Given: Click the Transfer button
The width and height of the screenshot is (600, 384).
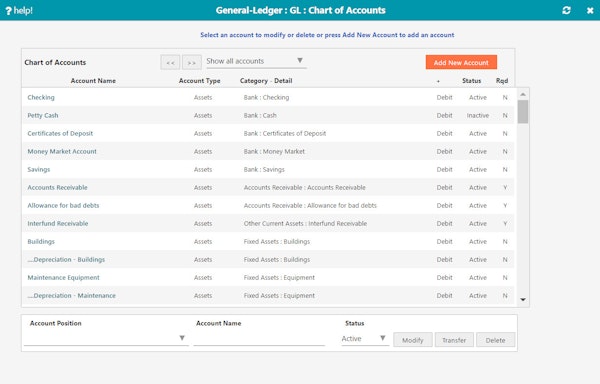Looking at the screenshot, I should [x=454, y=340].
